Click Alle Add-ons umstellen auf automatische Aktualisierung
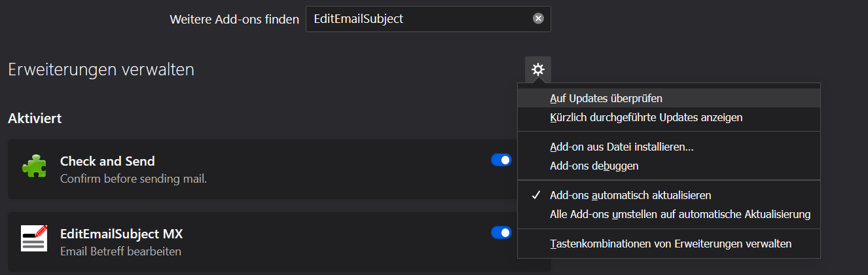The width and height of the screenshot is (868, 275). [679, 214]
